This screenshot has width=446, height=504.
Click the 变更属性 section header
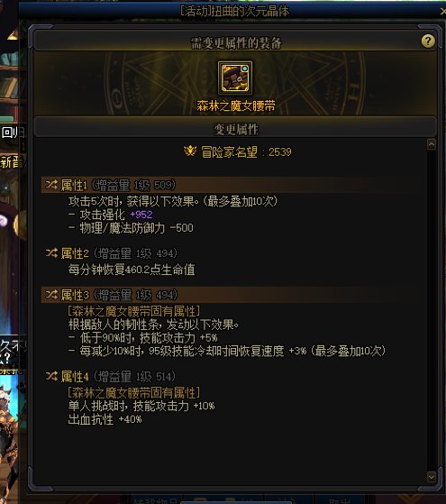(x=235, y=129)
